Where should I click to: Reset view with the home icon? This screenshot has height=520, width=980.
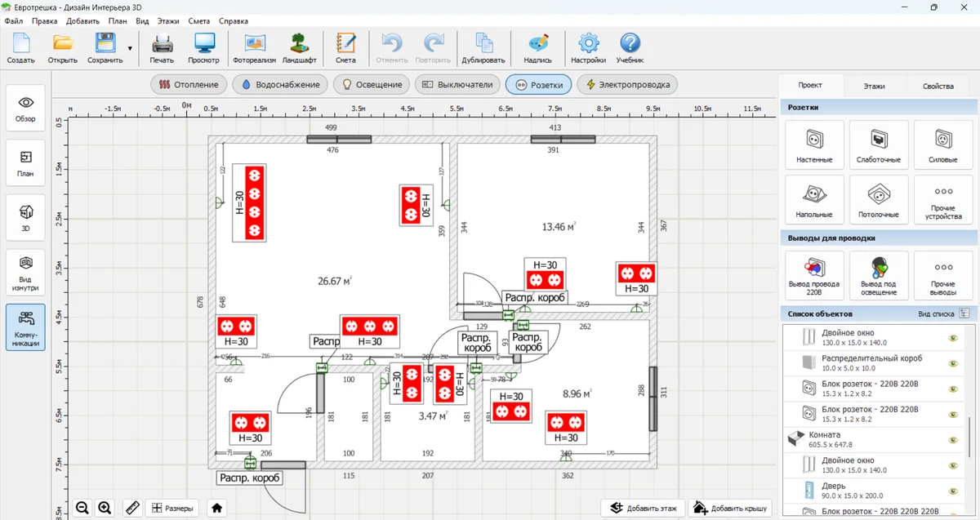click(x=217, y=508)
